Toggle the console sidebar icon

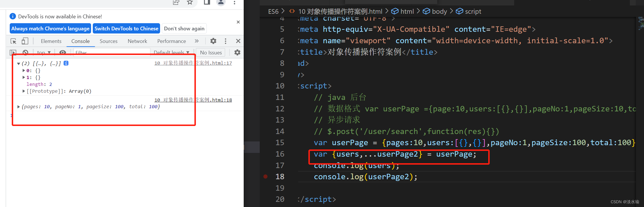(x=13, y=52)
